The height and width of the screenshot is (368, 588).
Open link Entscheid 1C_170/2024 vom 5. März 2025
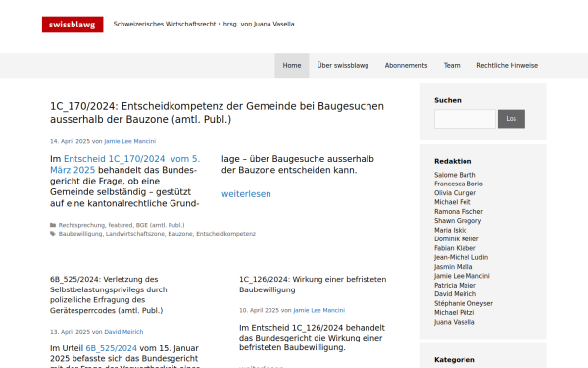(x=124, y=165)
